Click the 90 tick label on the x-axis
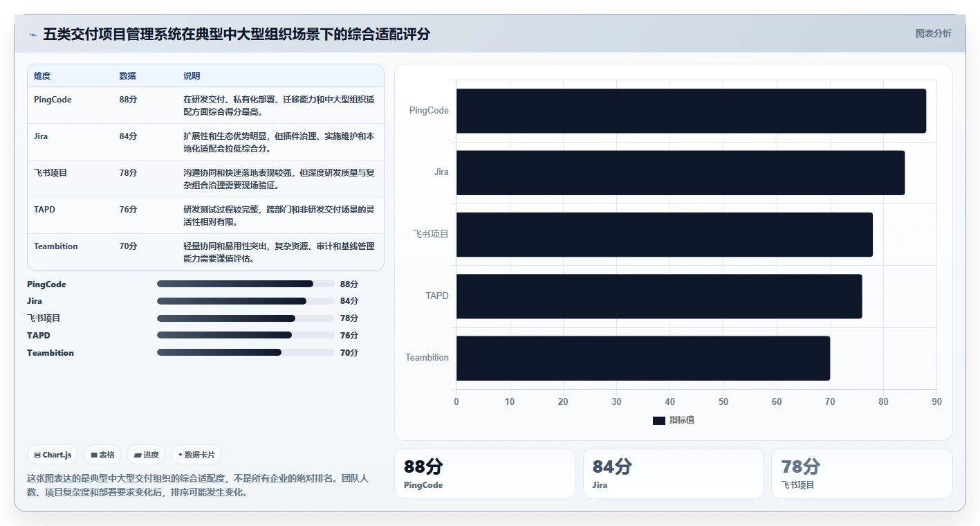This screenshot has height=526, width=980. point(936,402)
